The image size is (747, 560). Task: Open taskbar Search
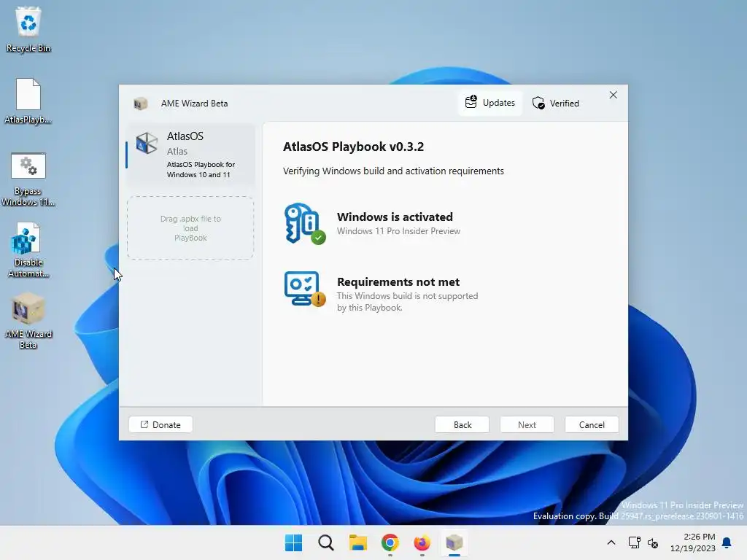tap(326, 542)
